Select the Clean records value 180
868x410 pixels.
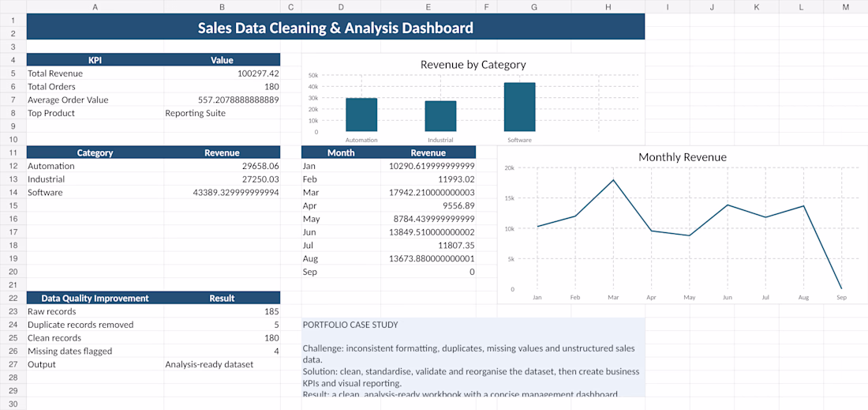click(x=222, y=338)
